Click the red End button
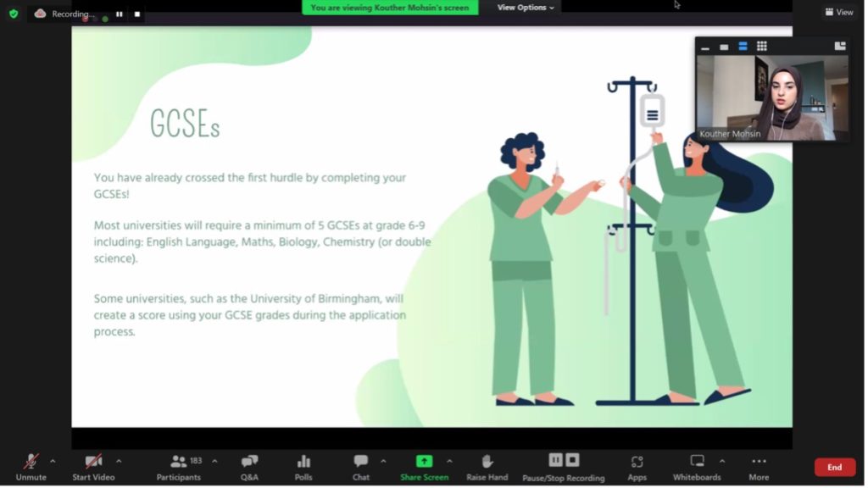Screen dimensions: 868x488 [834, 468]
